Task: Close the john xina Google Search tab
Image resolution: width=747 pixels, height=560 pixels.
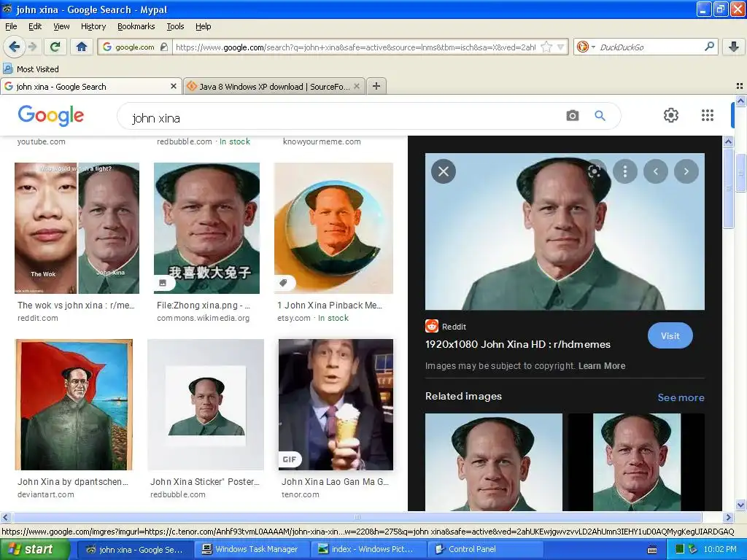Action: (x=174, y=86)
